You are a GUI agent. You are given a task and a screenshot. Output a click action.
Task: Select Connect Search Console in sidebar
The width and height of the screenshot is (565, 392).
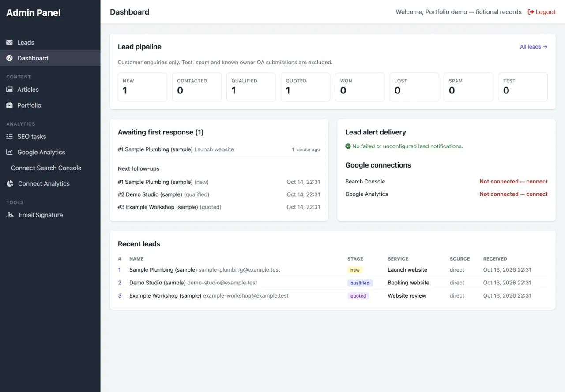(x=50, y=168)
